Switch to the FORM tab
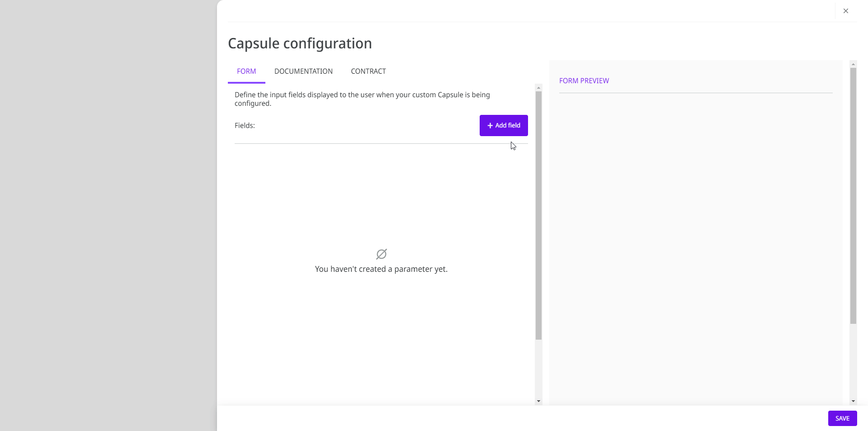The image size is (868, 431). 246,71
